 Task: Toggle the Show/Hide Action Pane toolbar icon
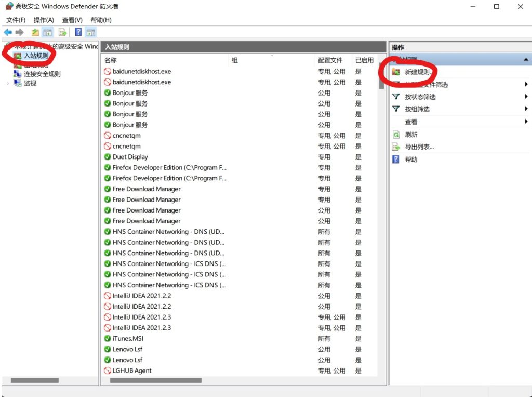pos(90,33)
